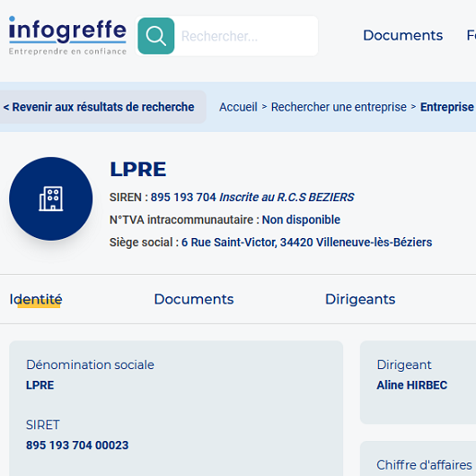The width and height of the screenshot is (476, 476).
Task: Switch to the Documents tab below company header
Action: point(194,299)
